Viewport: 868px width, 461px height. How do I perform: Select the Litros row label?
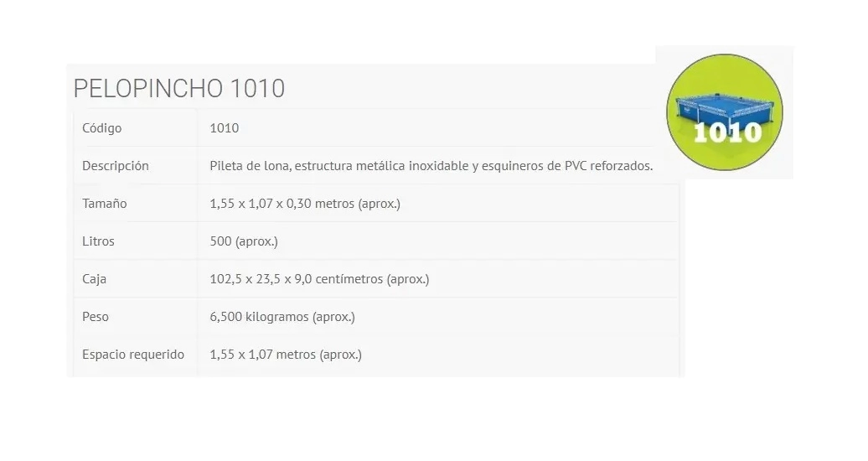pyautogui.click(x=99, y=241)
